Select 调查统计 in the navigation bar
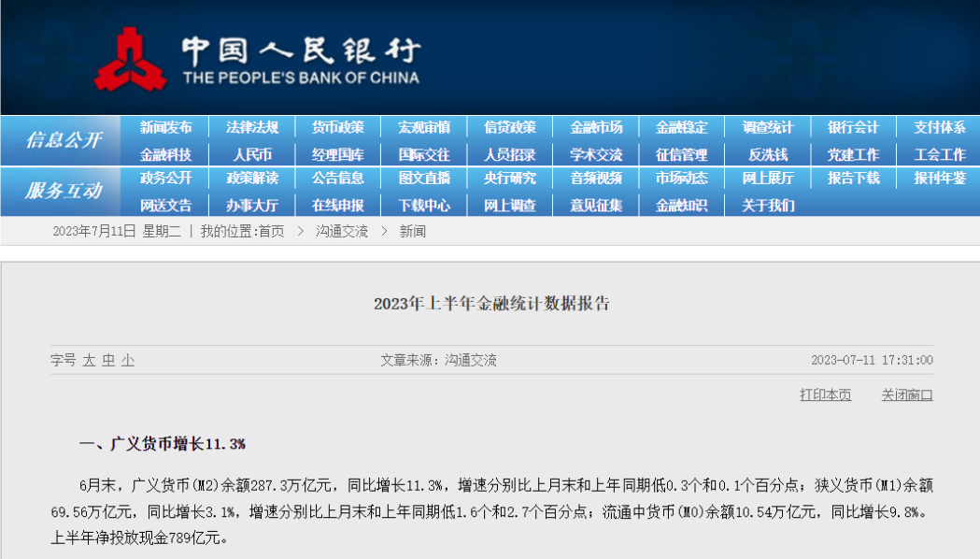 click(768, 128)
